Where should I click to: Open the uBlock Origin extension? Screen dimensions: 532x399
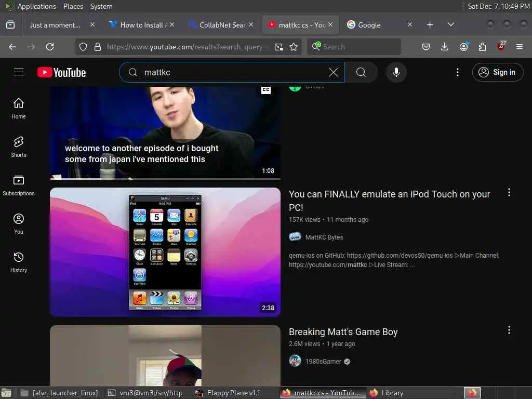tap(501, 46)
